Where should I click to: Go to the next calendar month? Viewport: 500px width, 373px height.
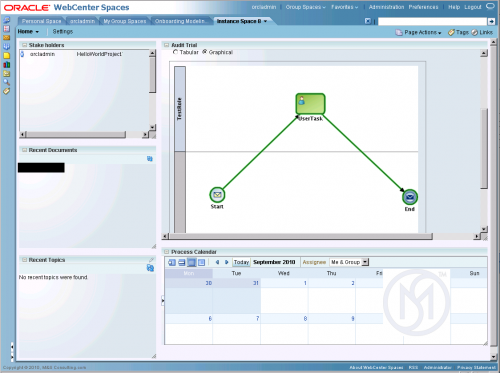pos(227,262)
